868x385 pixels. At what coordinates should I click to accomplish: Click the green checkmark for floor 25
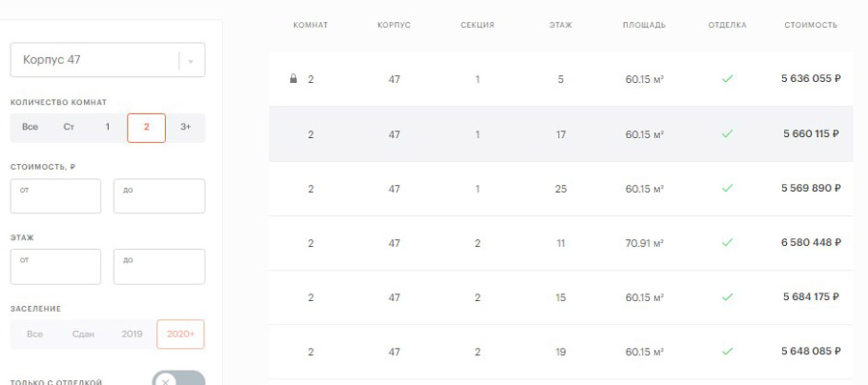click(x=727, y=188)
